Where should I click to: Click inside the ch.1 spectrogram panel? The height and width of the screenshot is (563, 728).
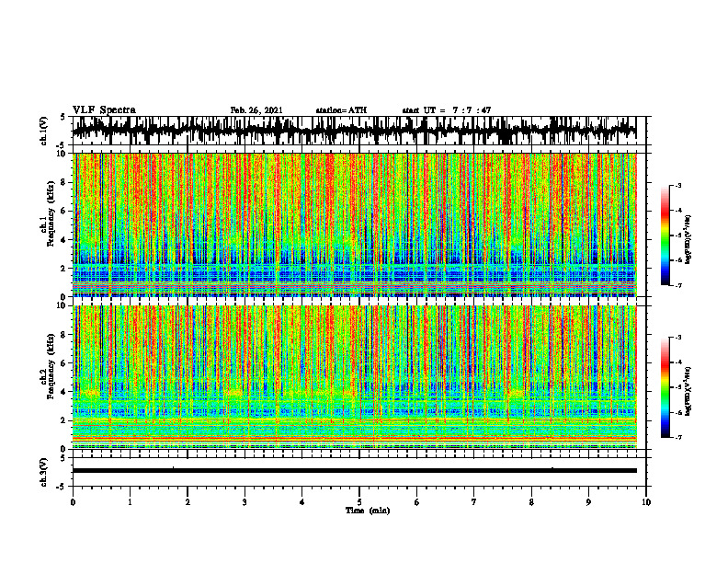tap(354, 224)
